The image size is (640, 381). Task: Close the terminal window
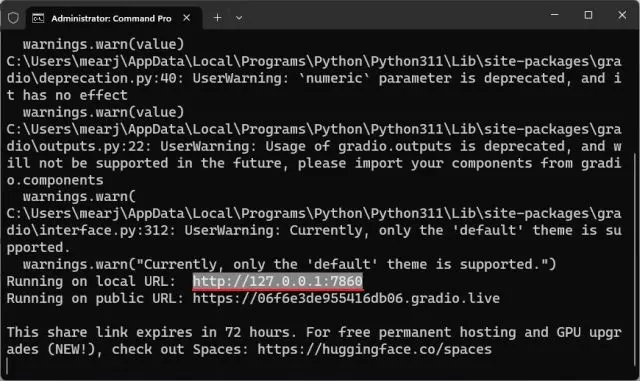coord(622,15)
